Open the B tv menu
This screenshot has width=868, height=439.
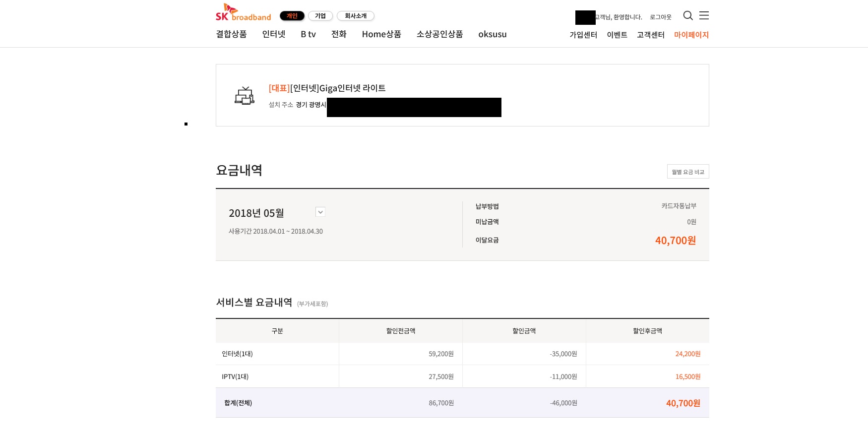click(x=308, y=34)
